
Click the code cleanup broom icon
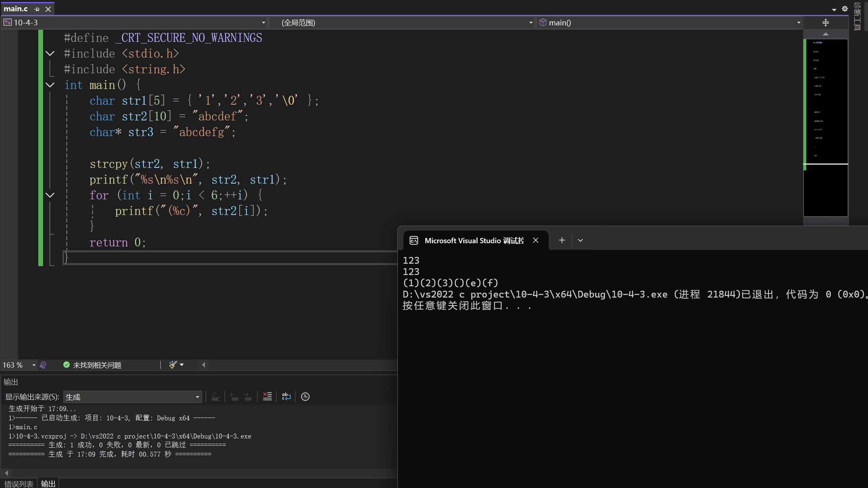click(173, 365)
